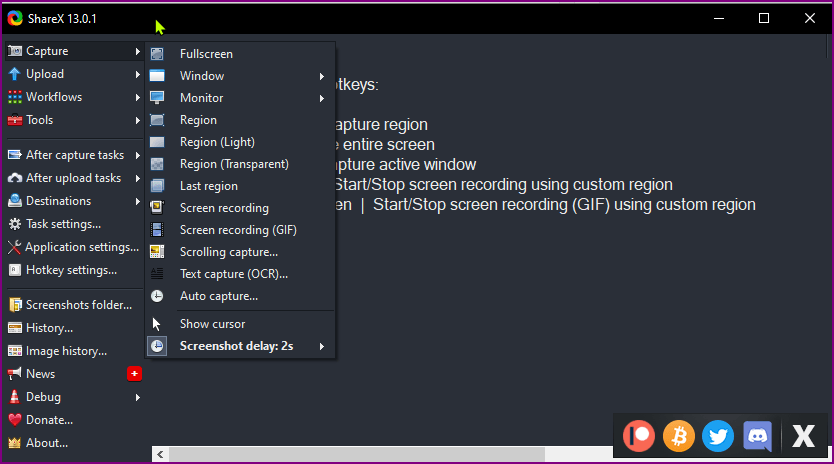Click the Donate heart icon
Image resolution: width=834 pixels, height=464 pixels.
click(x=14, y=420)
